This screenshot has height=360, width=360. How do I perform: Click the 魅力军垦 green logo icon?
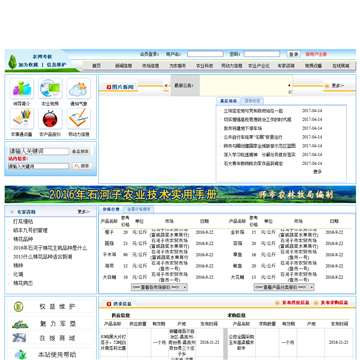click(20, 324)
